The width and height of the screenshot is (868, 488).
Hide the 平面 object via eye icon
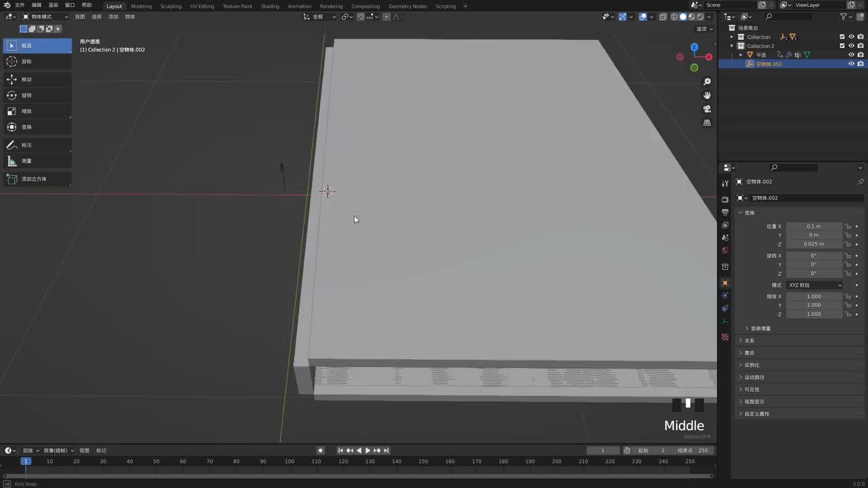tap(852, 55)
